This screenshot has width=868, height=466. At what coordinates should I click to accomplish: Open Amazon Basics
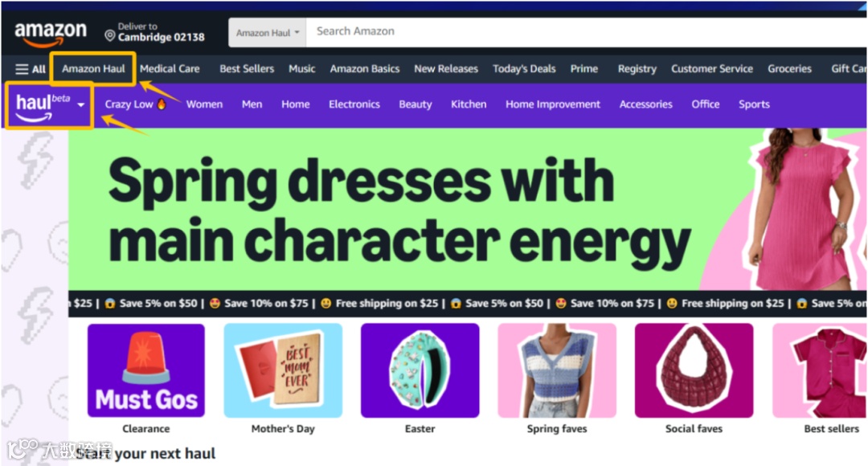[365, 69]
